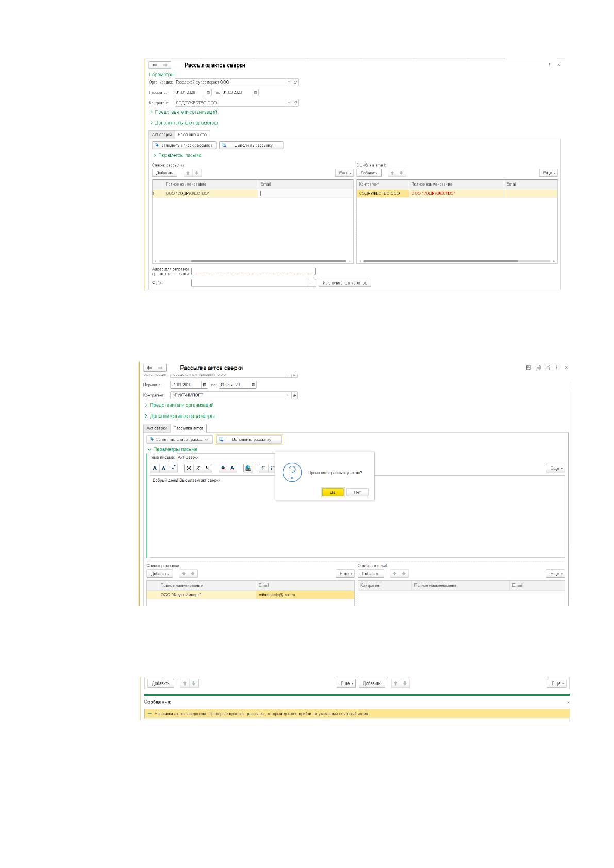614x868 pixels.
Task: Click the save diskette icon in header
Action: coord(528,368)
